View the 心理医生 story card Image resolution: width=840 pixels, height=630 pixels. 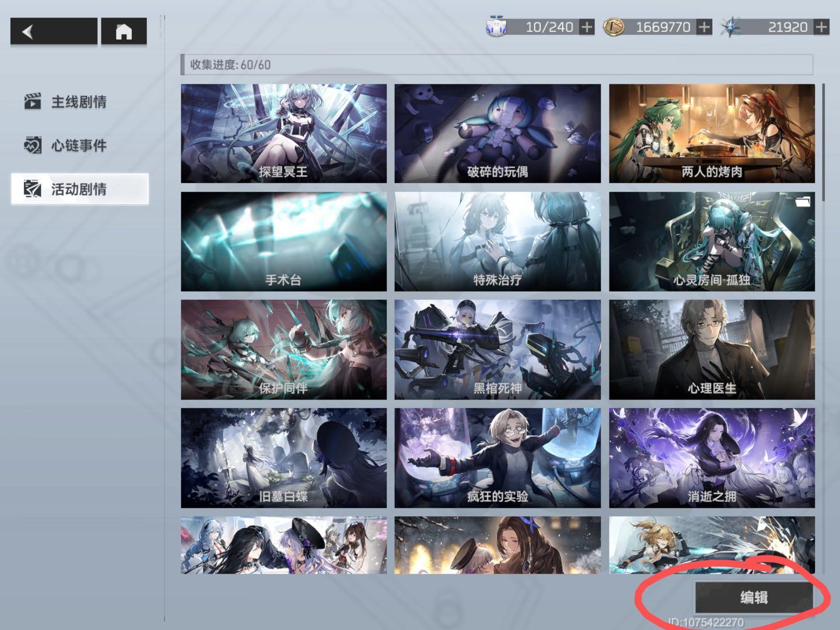click(712, 350)
